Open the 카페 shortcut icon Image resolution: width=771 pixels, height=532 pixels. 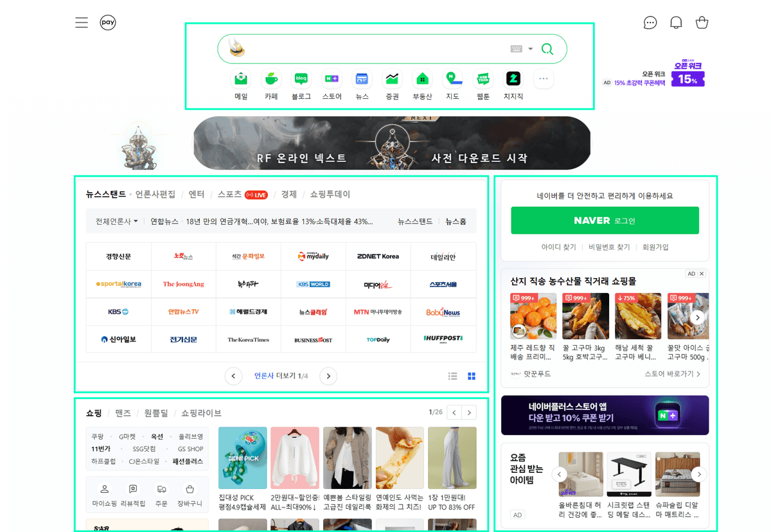[x=271, y=79]
